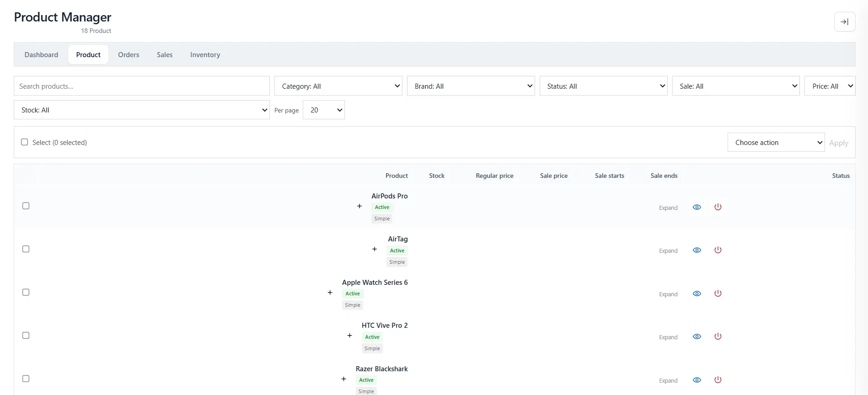Tick the Apple Watch Series 6 checkbox

point(26,292)
